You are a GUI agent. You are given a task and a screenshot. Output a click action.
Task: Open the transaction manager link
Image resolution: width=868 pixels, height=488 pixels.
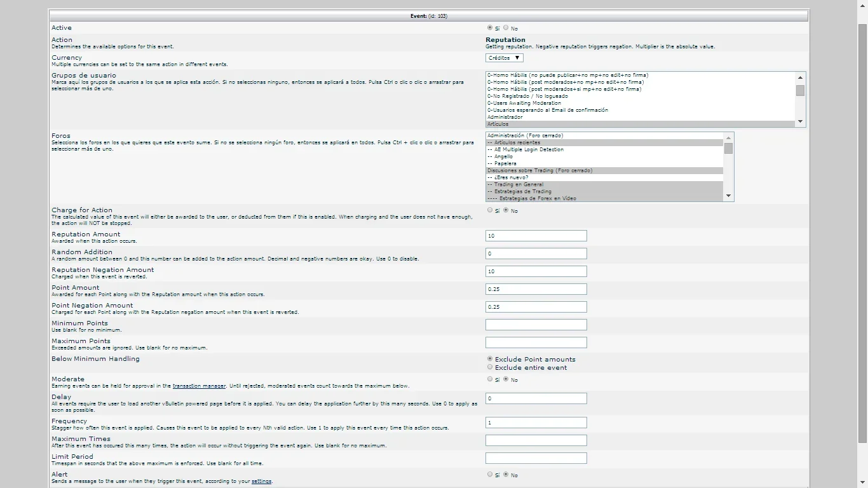coord(199,386)
